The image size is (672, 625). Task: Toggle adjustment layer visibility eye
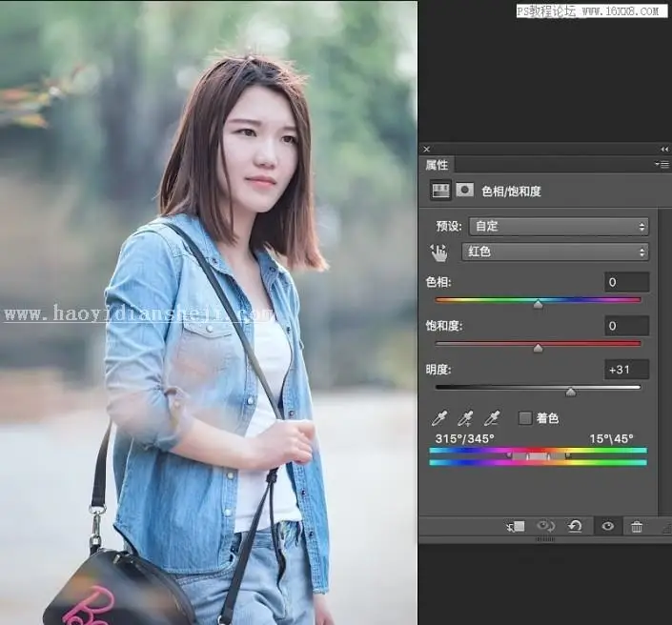(x=608, y=526)
